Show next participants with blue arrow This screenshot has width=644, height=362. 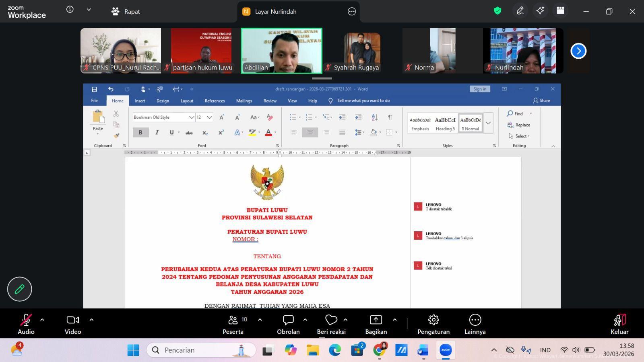pyautogui.click(x=578, y=51)
